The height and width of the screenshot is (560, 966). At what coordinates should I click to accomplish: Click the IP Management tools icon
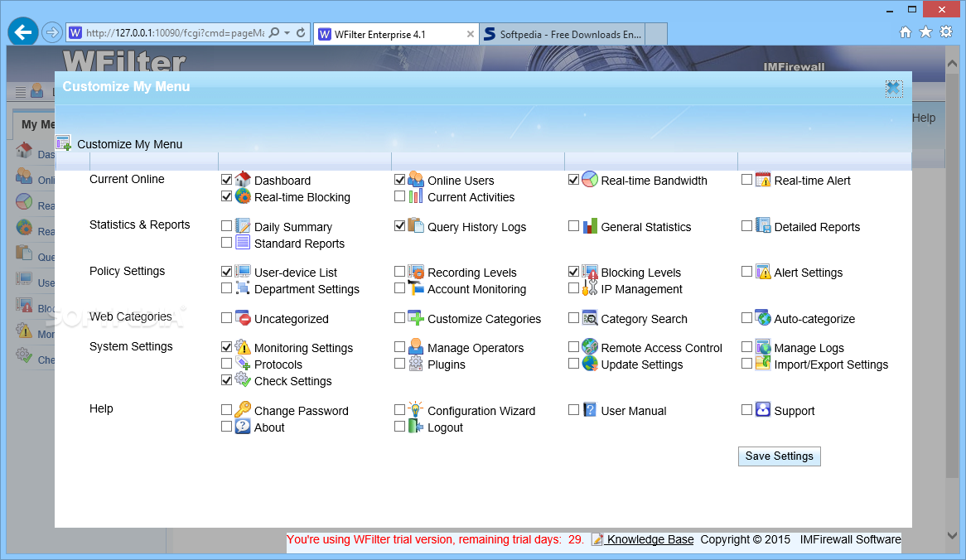(x=590, y=287)
